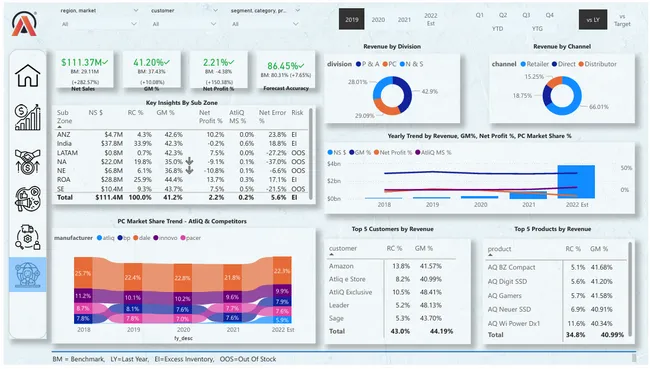Click the GM % header in Key Insights
Image resolution: width=650 pixels, height=369 pixels.
[165, 112]
